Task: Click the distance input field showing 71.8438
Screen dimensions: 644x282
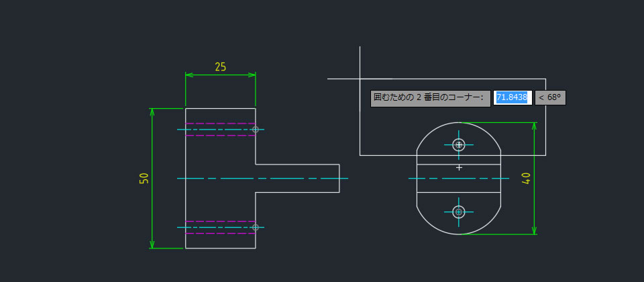Action: click(513, 98)
